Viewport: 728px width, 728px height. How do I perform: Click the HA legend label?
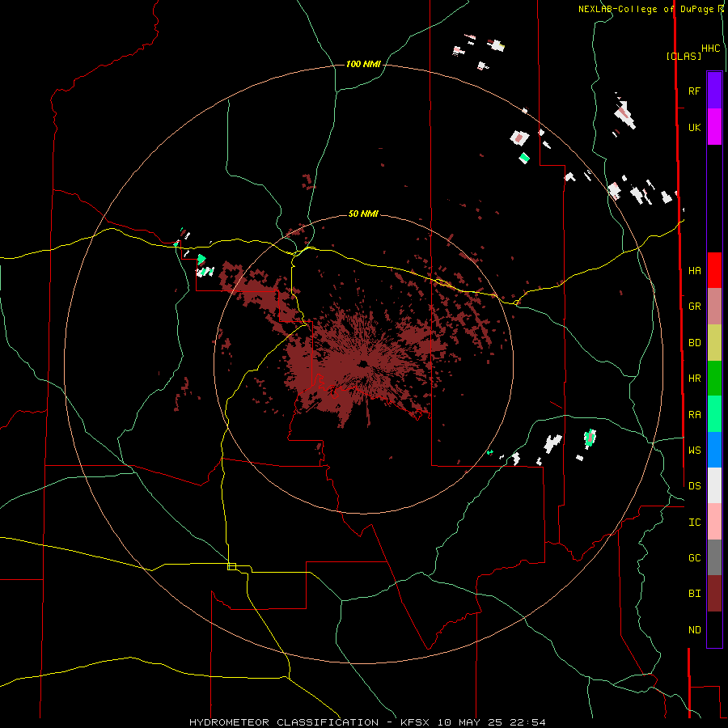point(694,270)
